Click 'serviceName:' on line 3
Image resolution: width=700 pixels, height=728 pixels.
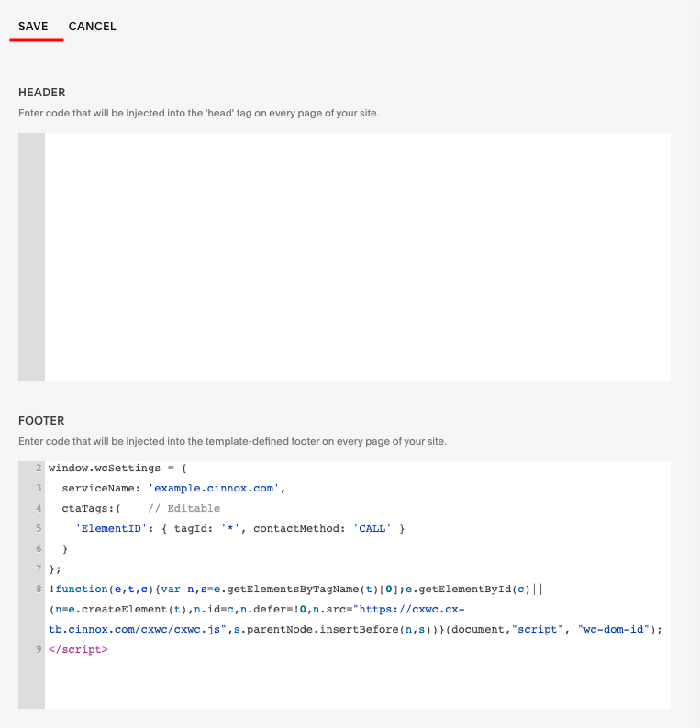(101, 489)
